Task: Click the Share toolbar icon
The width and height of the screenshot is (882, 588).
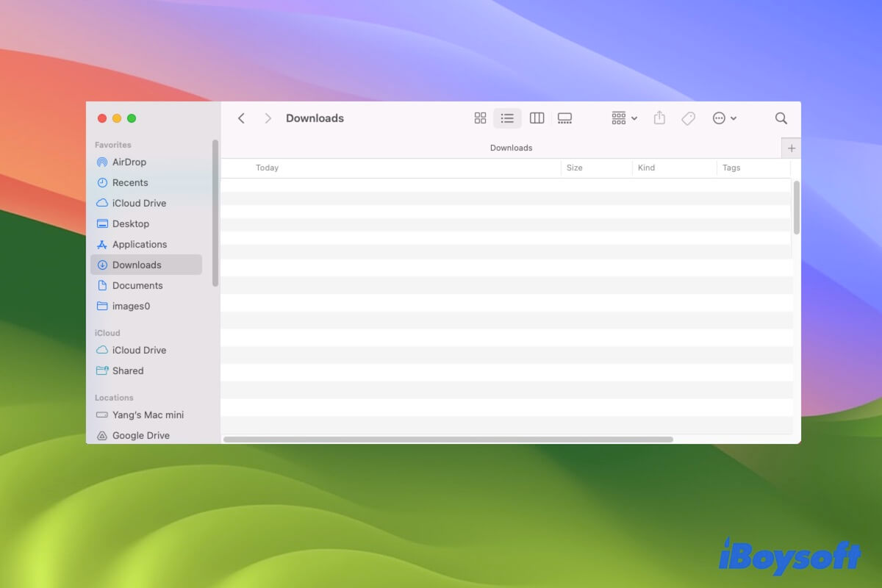Action: 659,118
